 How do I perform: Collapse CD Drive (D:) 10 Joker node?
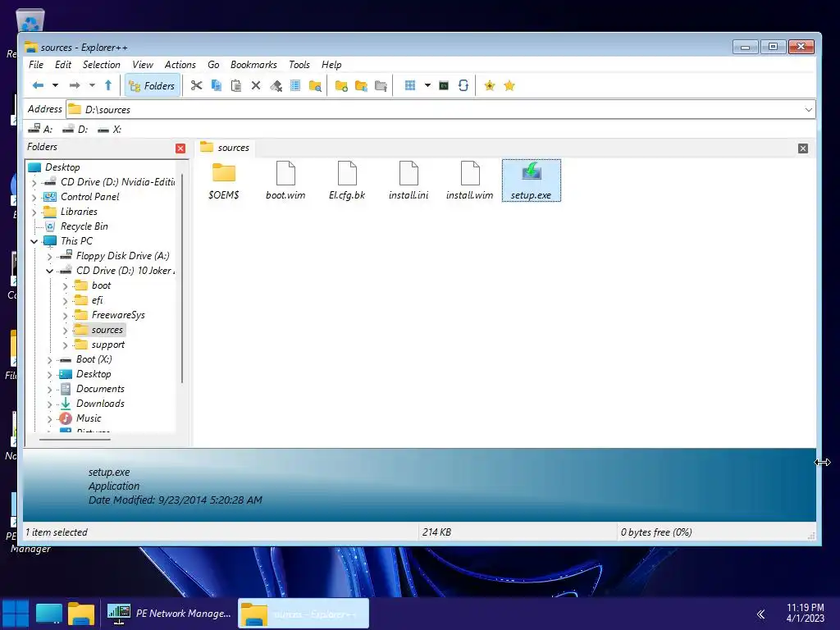50,271
